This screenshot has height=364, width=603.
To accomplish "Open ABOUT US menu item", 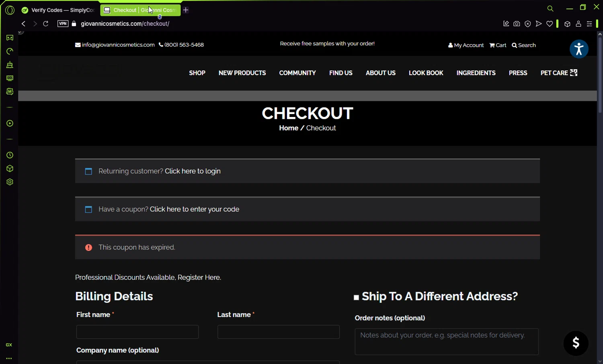I will pyautogui.click(x=381, y=73).
